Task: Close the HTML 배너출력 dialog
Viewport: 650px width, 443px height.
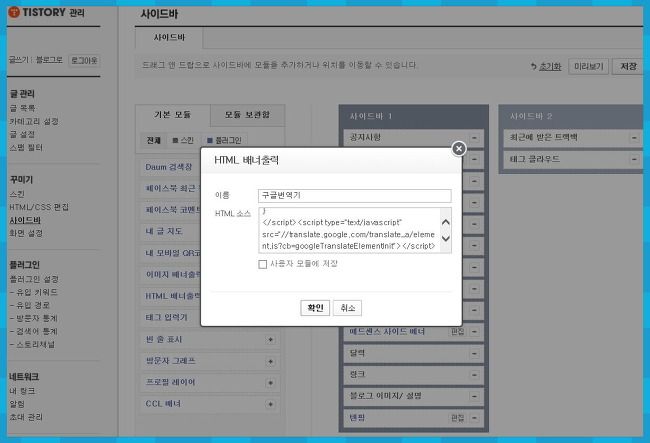Action: pos(458,148)
